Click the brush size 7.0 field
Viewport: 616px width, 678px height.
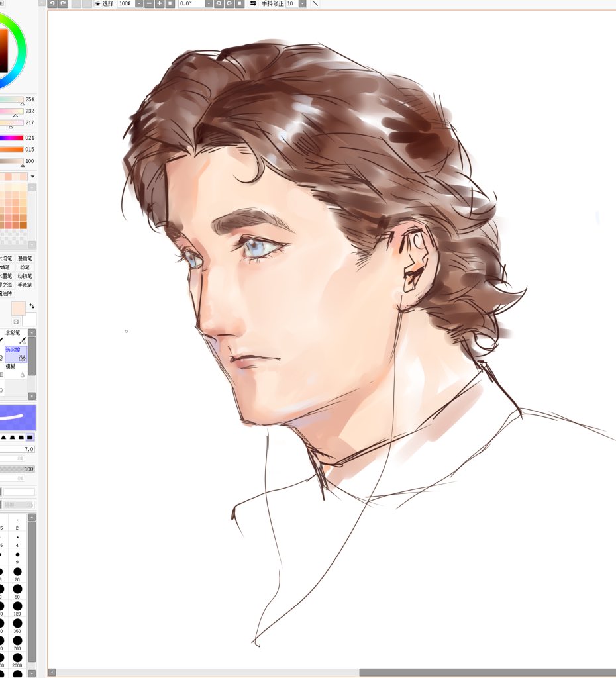(17, 450)
